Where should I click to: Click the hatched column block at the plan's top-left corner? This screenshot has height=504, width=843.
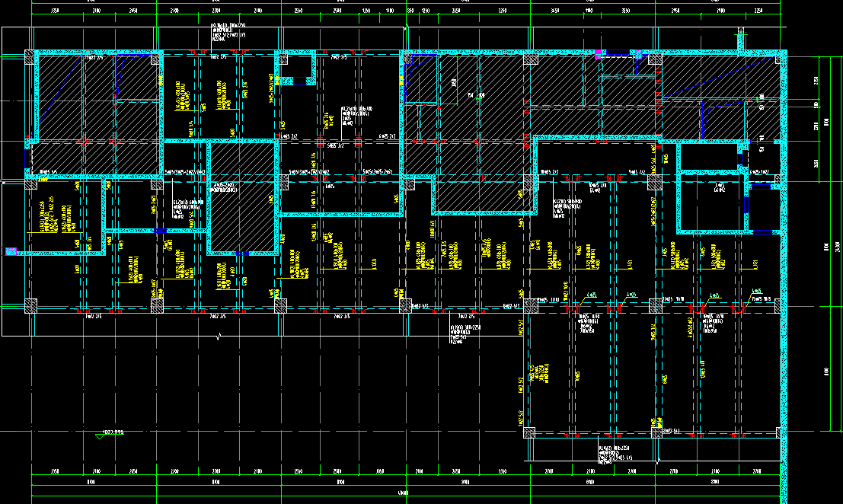[30, 58]
